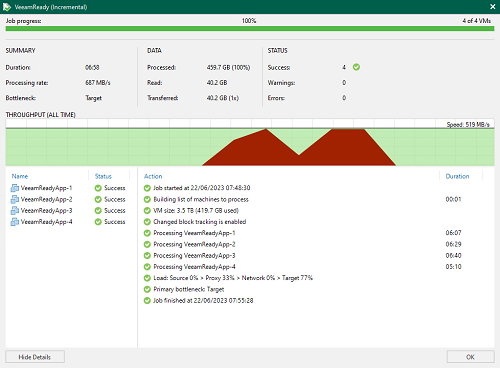Click the VM icon next to VeeamReadyApp-2
500x368 pixels.
coord(15,199)
